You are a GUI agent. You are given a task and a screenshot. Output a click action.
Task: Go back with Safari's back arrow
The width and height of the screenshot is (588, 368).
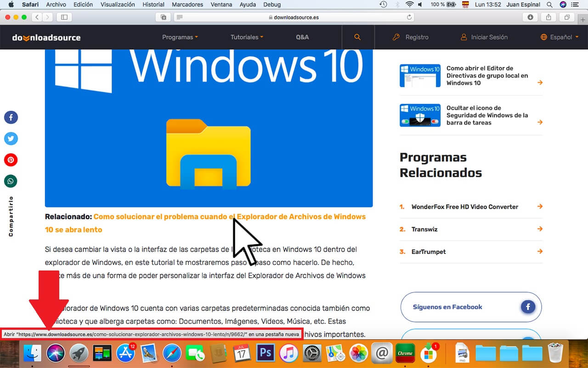pos(37,17)
